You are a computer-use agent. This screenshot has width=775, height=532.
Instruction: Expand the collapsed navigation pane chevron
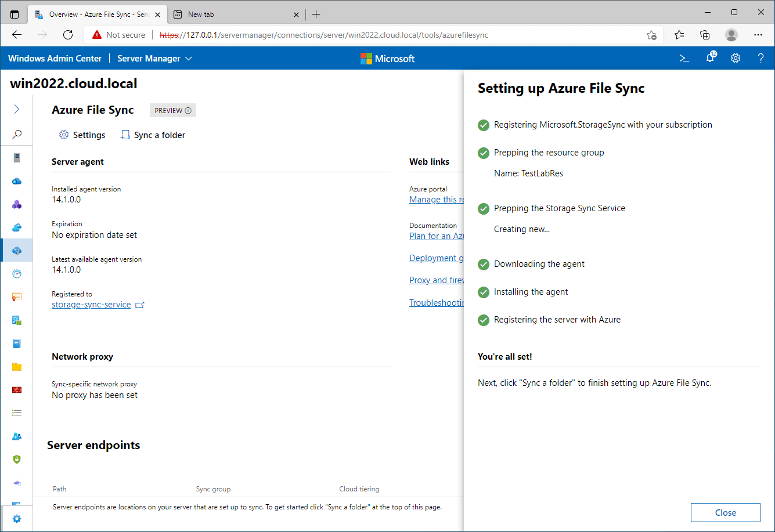[x=16, y=108]
